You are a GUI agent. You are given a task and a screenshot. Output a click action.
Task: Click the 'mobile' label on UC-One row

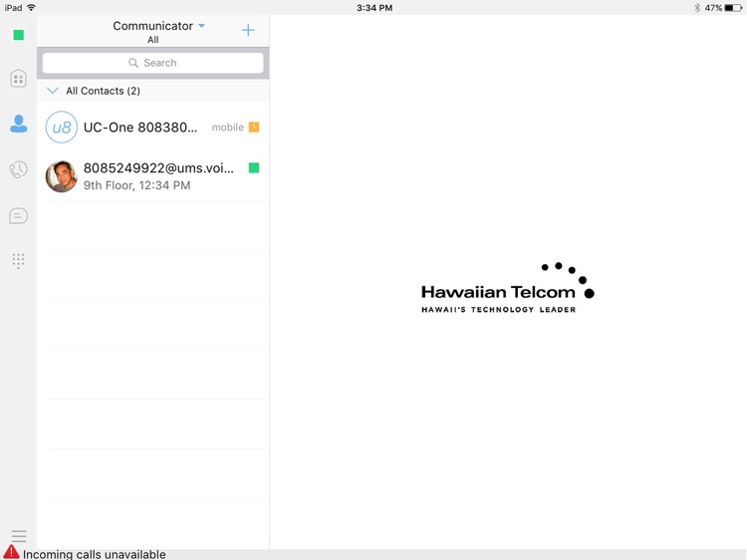tap(228, 128)
